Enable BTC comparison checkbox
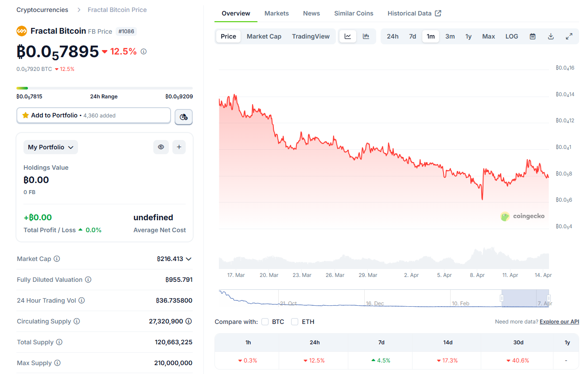Viewport: 588px width, 374px height. (x=265, y=322)
